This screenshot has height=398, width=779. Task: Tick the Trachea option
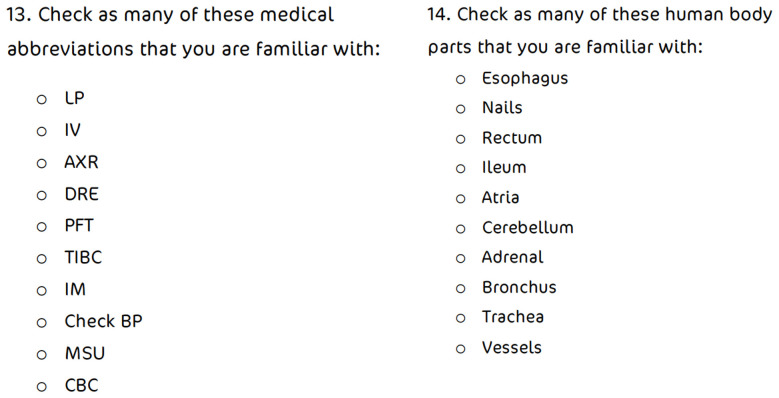(x=461, y=318)
